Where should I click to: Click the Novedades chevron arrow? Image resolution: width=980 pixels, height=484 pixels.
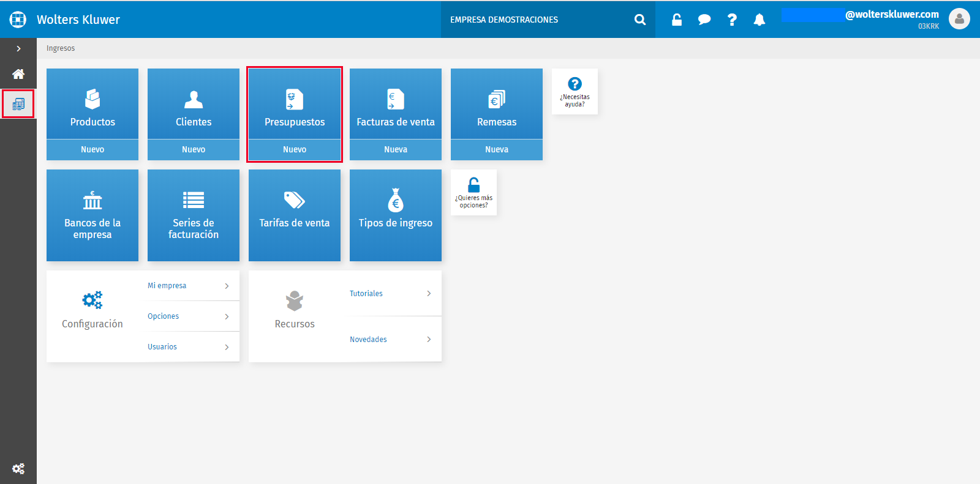[x=429, y=340]
